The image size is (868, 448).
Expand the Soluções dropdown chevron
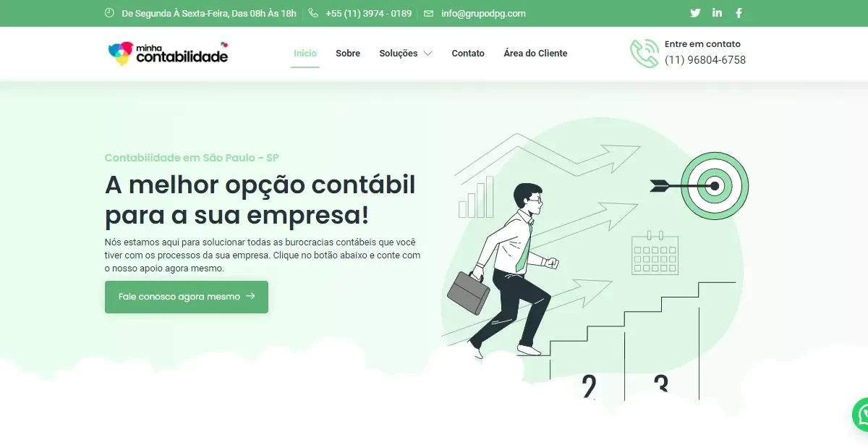point(427,54)
